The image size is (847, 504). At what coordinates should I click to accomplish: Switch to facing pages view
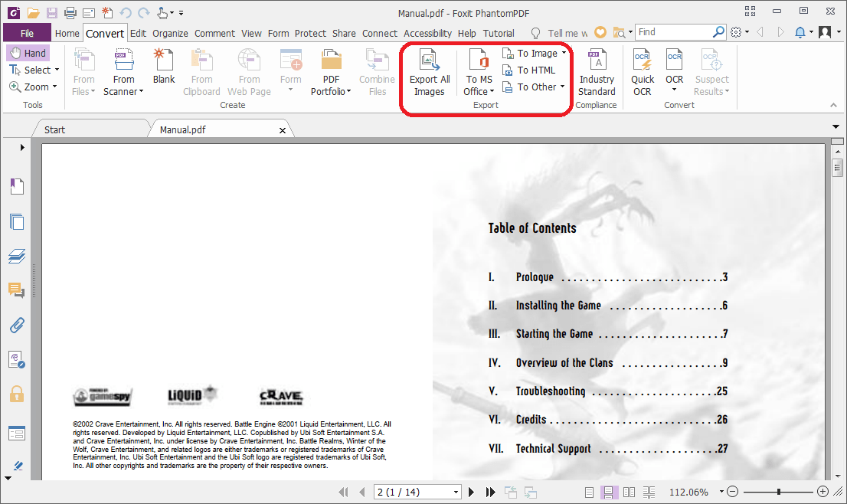[x=629, y=492]
